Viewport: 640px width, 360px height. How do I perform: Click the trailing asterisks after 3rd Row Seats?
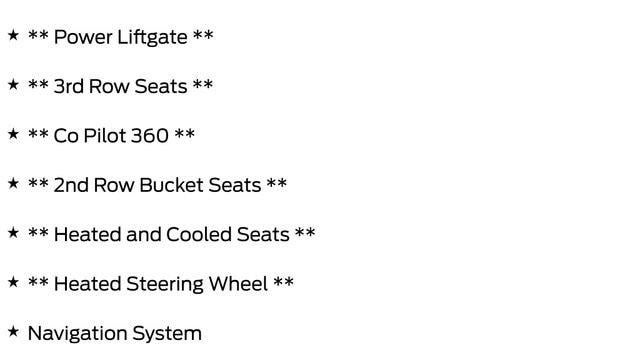click(x=203, y=83)
